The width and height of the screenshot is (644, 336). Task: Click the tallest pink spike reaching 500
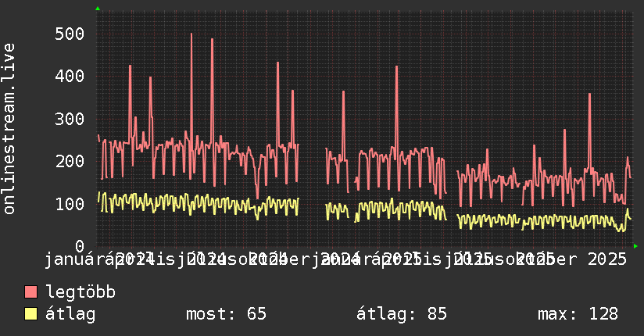click(191, 37)
